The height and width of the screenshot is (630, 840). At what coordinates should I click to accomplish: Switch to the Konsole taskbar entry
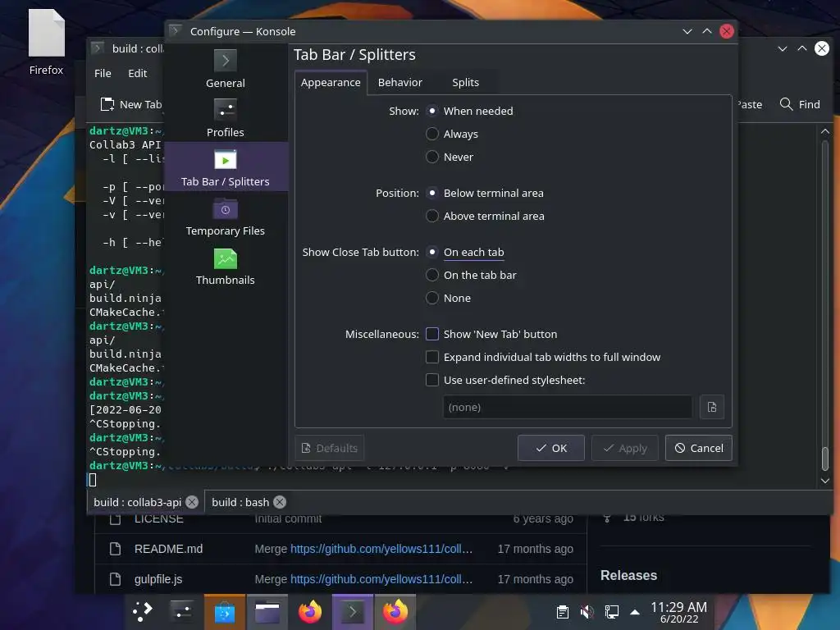(x=353, y=611)
